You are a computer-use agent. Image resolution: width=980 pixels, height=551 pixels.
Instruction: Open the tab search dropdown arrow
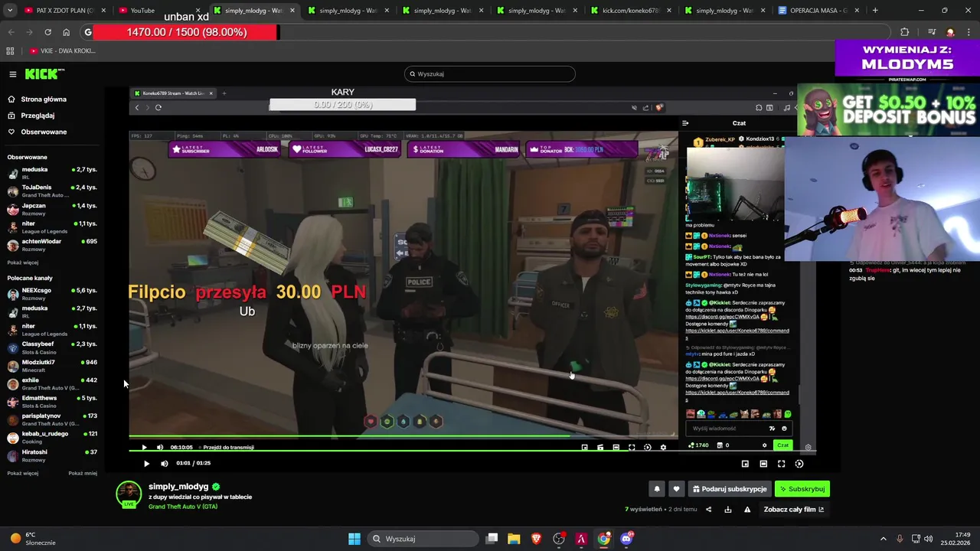tap(9, 11)
